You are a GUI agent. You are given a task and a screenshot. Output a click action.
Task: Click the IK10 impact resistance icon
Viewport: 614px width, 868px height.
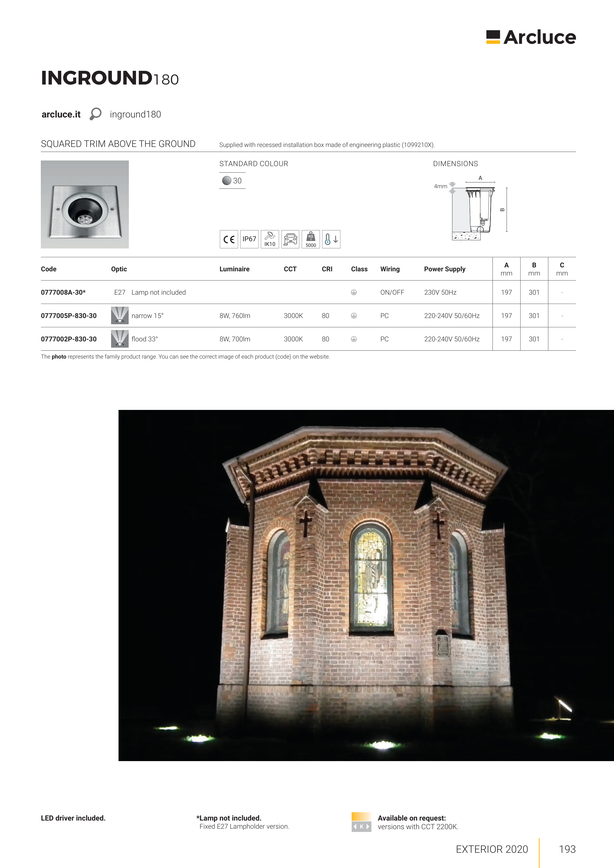[x=270, y=239]
